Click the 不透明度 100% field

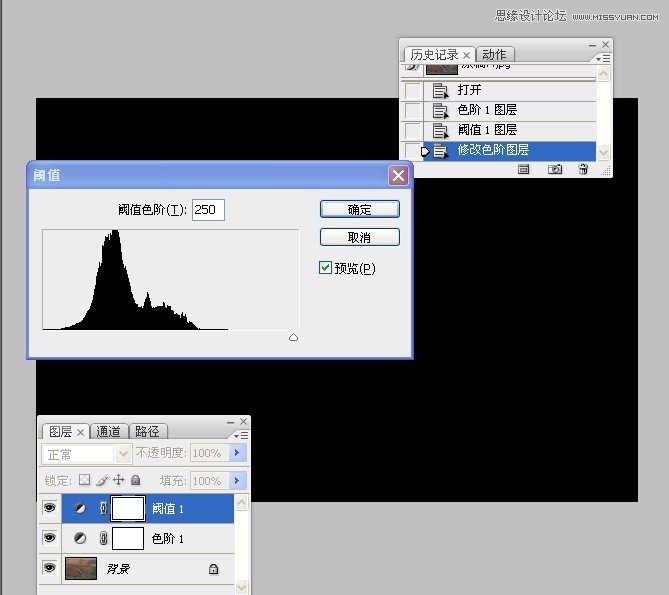[209, 453]
